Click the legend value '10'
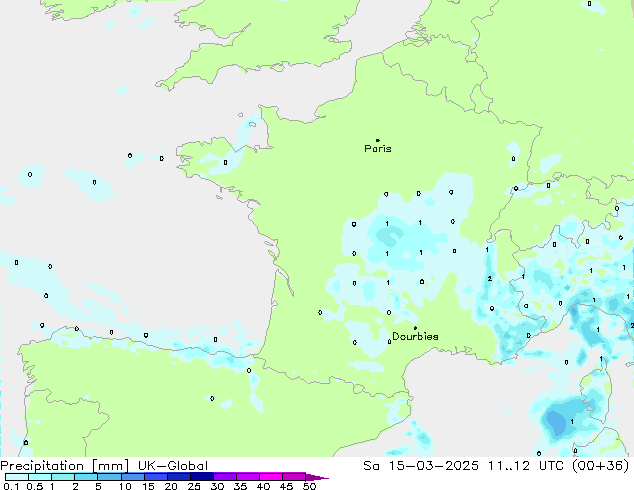 point(125,486)
